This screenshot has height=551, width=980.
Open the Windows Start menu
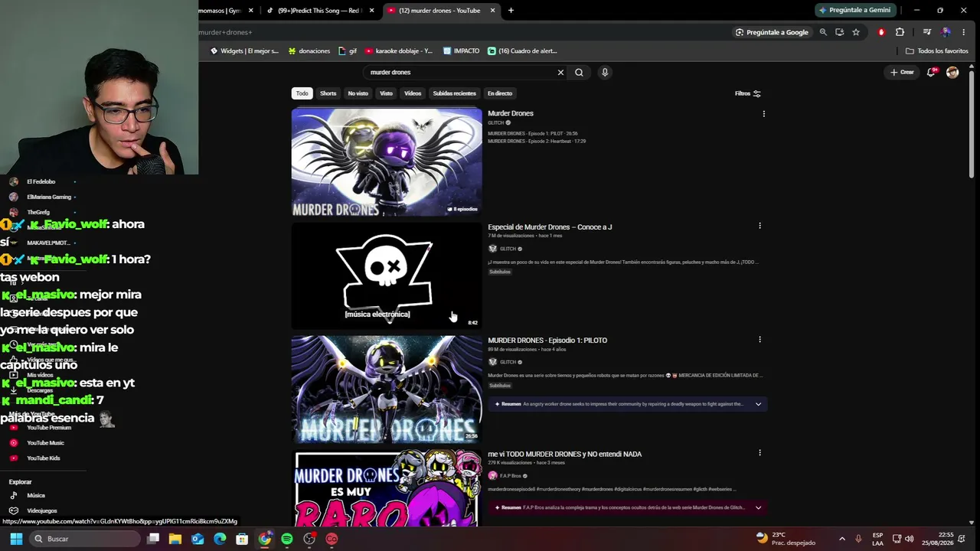click(16, 539)
